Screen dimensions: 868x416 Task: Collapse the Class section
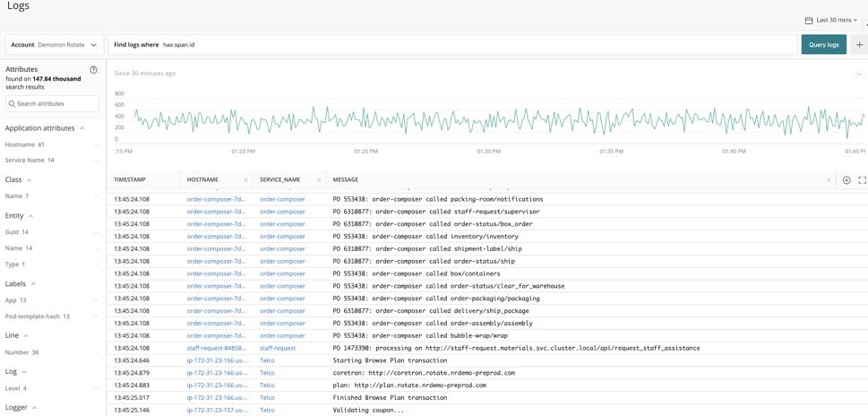(29, 180)
